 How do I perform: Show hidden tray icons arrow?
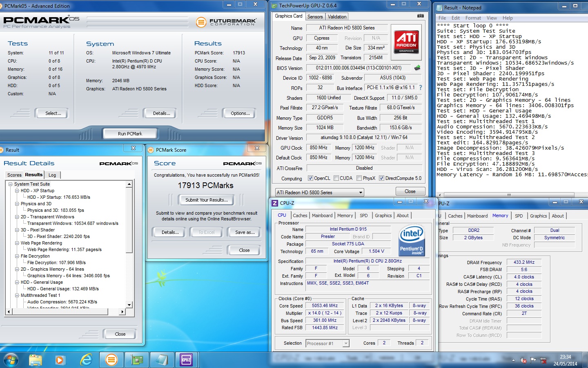[x=513, y=360]
